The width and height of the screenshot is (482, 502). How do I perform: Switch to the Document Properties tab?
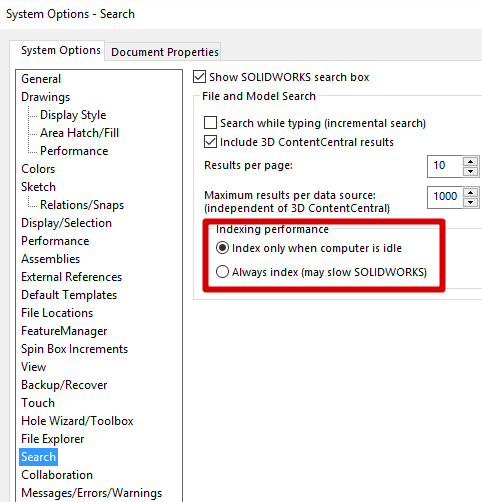pos(165,52)
